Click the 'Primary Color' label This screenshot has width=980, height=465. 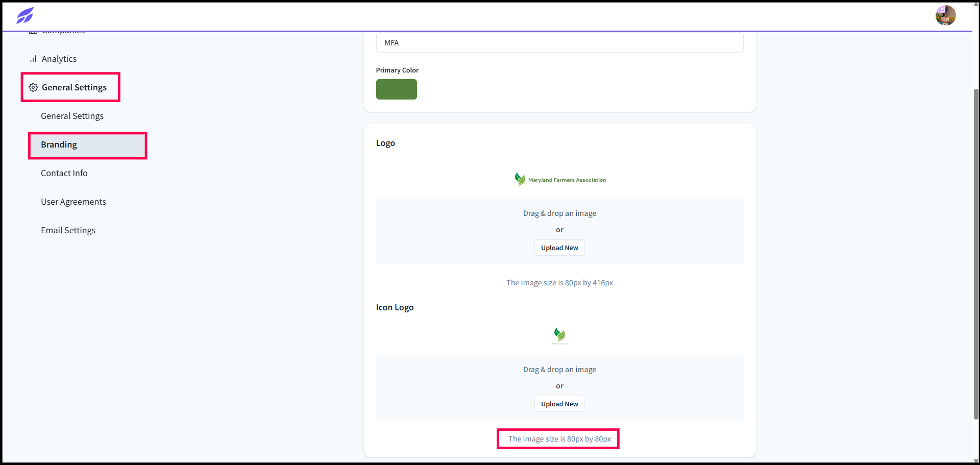pos(397,70)
